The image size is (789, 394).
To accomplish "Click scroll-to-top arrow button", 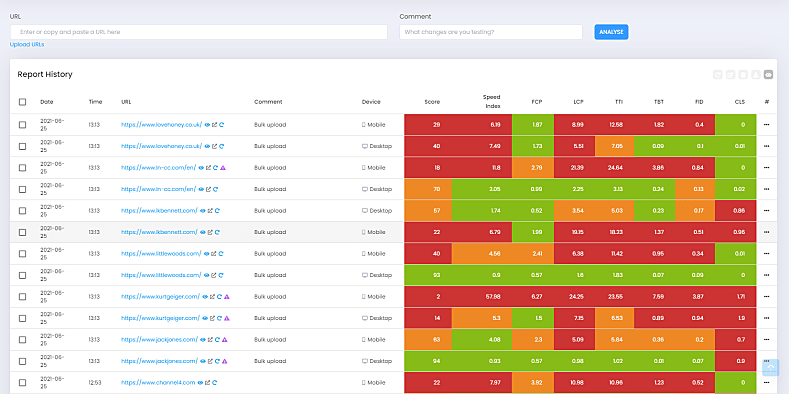I will (x=770, y=368).
